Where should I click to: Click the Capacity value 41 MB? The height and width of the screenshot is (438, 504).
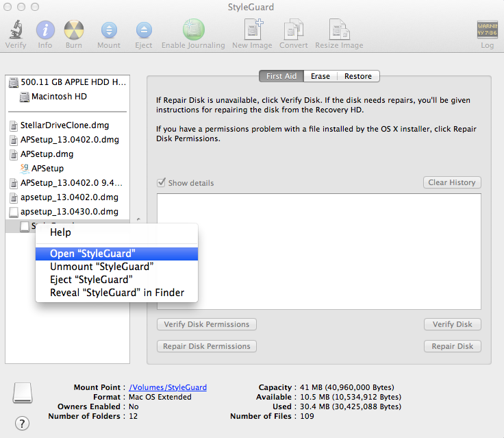[347, 387]
